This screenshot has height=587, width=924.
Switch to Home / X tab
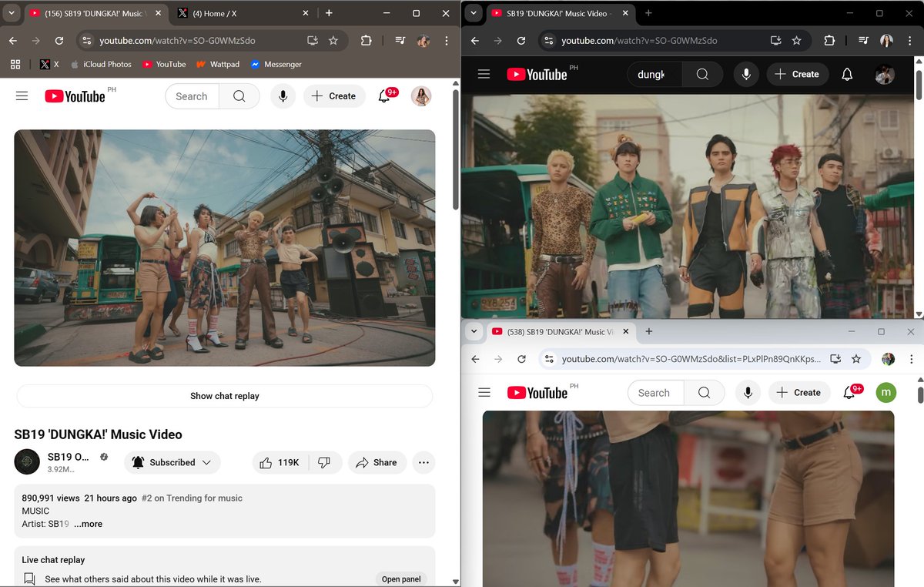click(x=243, y=13)
